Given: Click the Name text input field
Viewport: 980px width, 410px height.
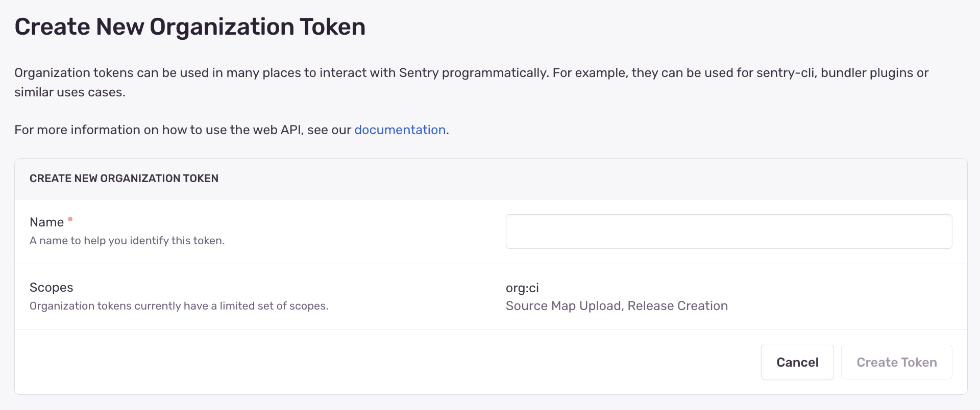Looking at the screenshot, I should (728, 232).
